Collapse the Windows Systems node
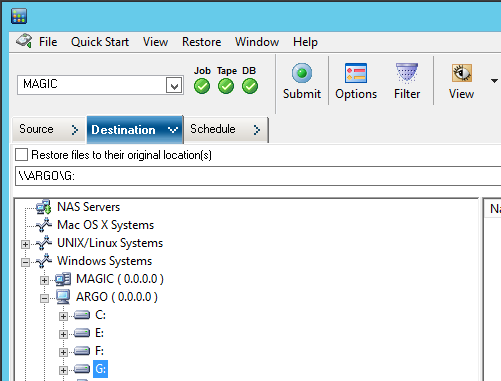The height and width of the screenshot is (381, 501). click(x=25, y=262)
